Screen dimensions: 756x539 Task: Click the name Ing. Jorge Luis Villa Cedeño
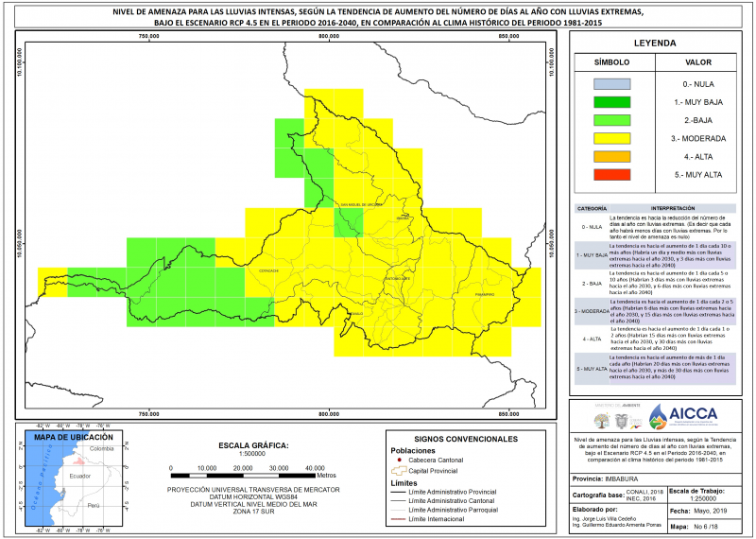click(x=604, y=519)
